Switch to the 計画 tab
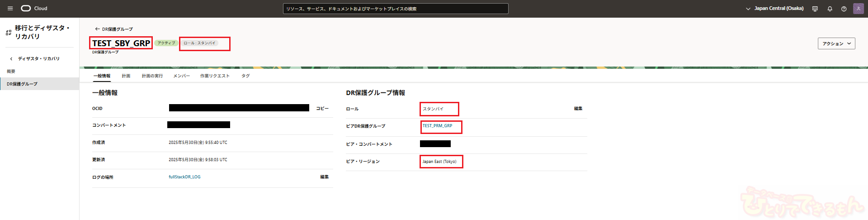The height and width of the screenshot is (220, 868). tap(126, 76)
